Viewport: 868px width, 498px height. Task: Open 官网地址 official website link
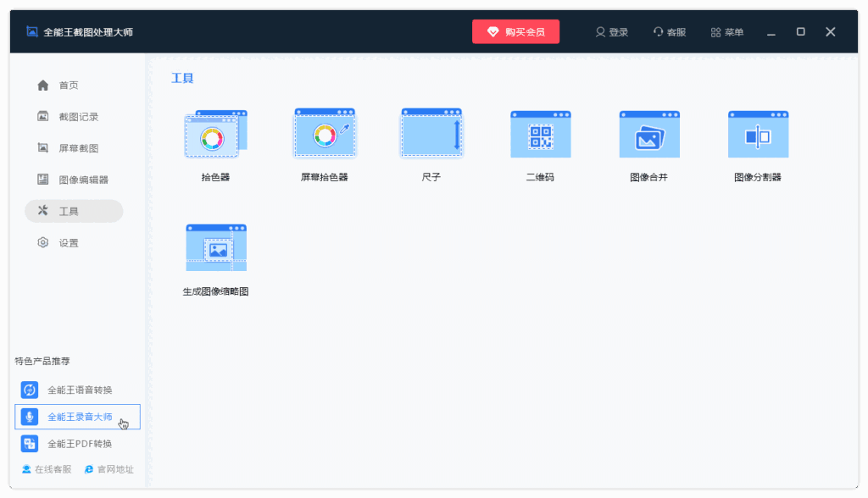110,468
